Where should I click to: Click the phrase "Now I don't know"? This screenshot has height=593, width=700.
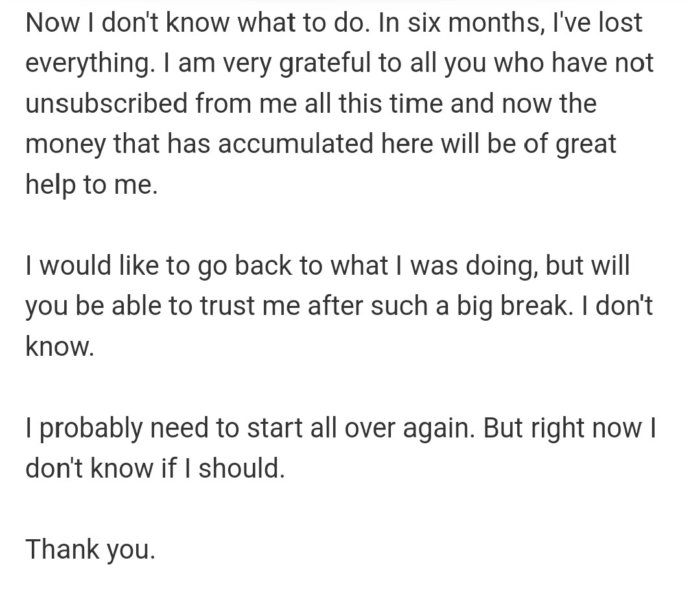point(127,22)
